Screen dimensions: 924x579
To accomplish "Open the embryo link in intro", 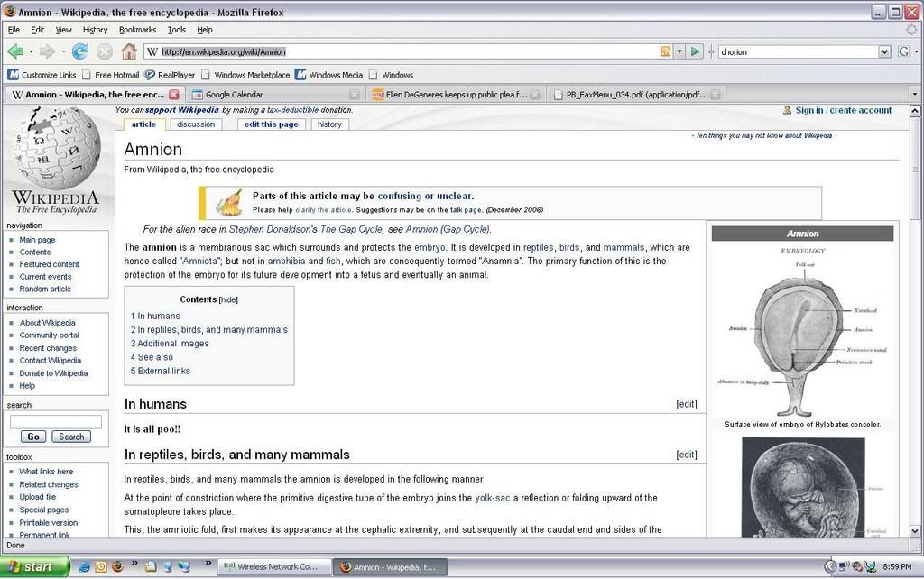I will tap(430, 247).
